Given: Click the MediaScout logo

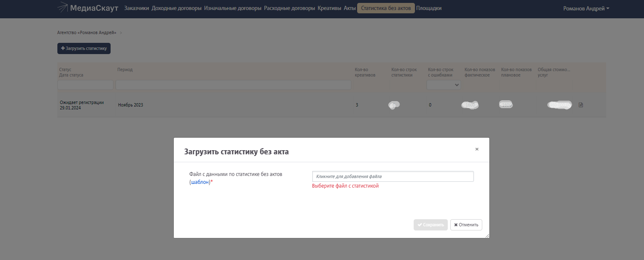Looking at the screenshot, I should (x=88, y=8).
